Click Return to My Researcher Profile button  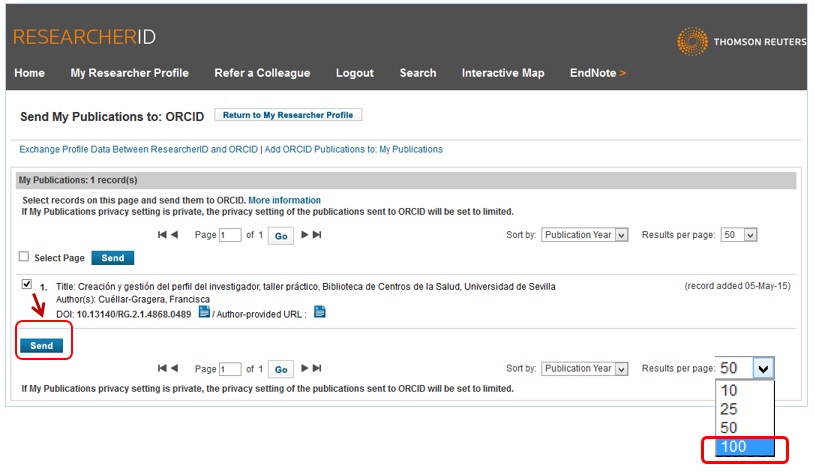pos(288,115)
